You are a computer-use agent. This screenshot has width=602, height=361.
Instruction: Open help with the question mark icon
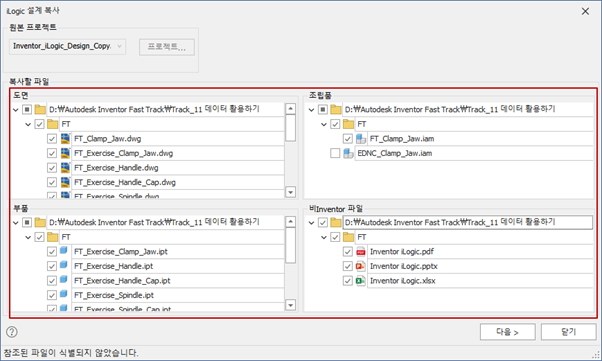[x=12, y=332]
